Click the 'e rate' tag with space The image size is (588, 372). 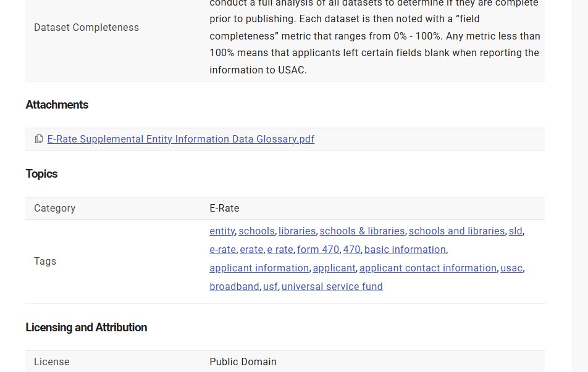(280, 249)
